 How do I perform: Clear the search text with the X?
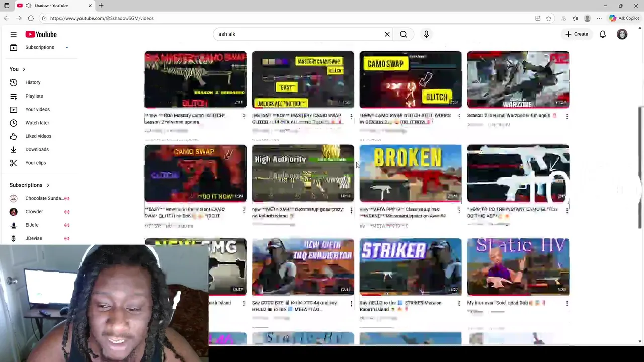click(387, 34)
